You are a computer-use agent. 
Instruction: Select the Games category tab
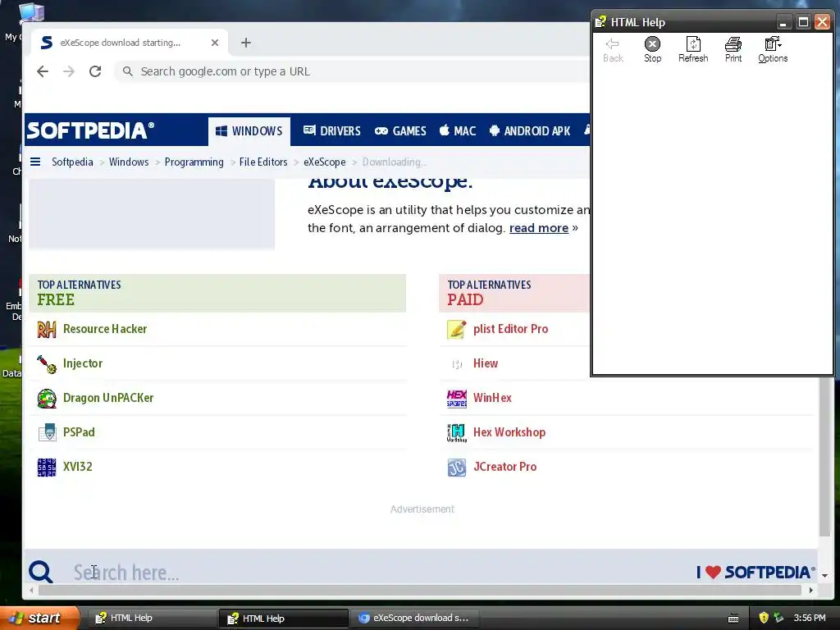point(400,131)
